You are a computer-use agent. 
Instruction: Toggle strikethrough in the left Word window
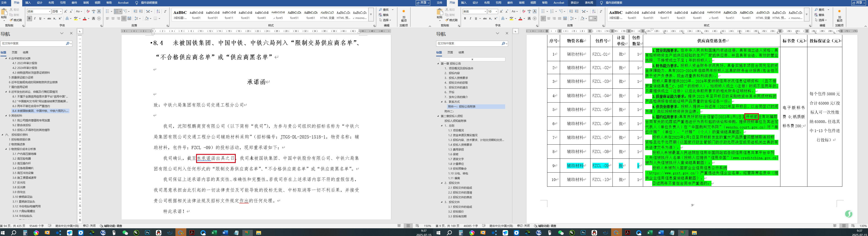click(x=49, y=18)
